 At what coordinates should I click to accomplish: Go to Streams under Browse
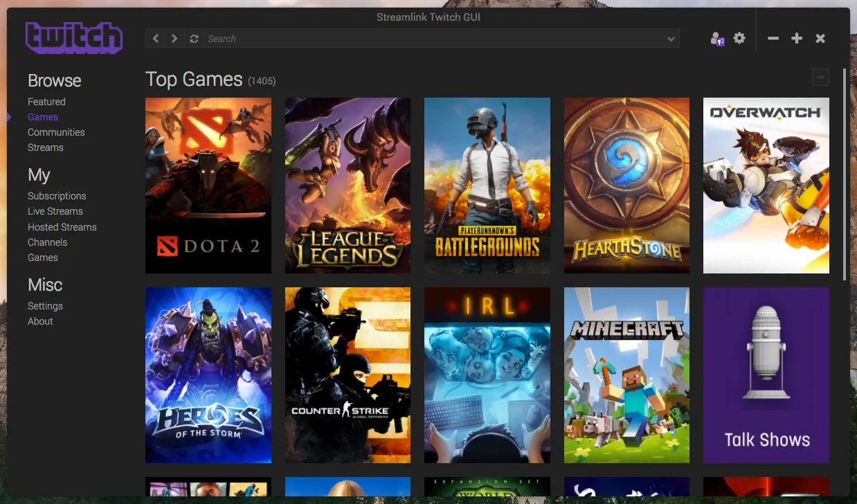[45, 147]
